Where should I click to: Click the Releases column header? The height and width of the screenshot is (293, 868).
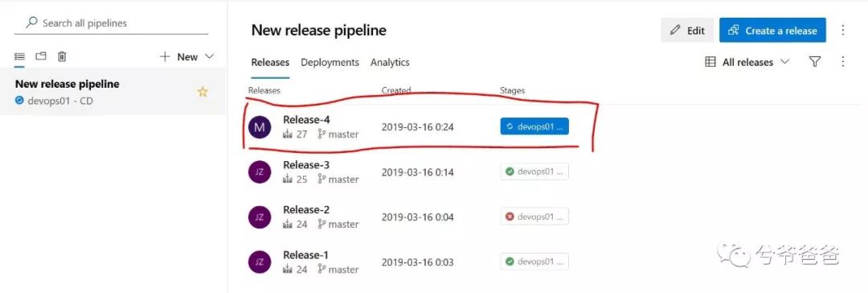click(x=264, y=90)
